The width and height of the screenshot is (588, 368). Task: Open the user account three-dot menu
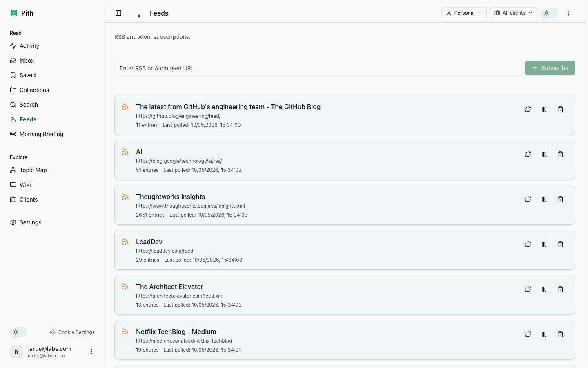pyautogui.click(x=91, y=352)
